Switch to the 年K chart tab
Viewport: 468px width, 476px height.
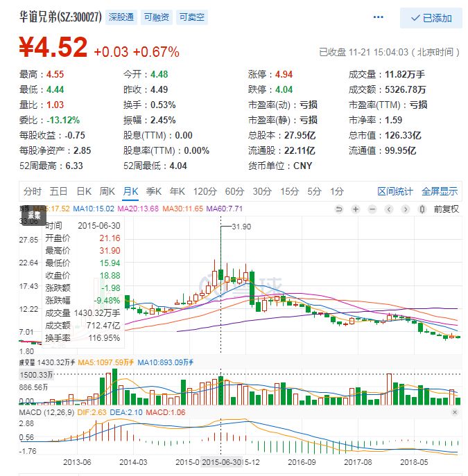tap(177, 191)
